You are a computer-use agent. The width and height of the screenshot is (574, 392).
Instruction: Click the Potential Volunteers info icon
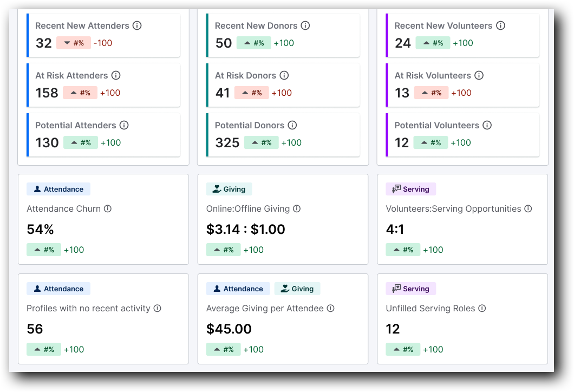(x=487, y=125)
